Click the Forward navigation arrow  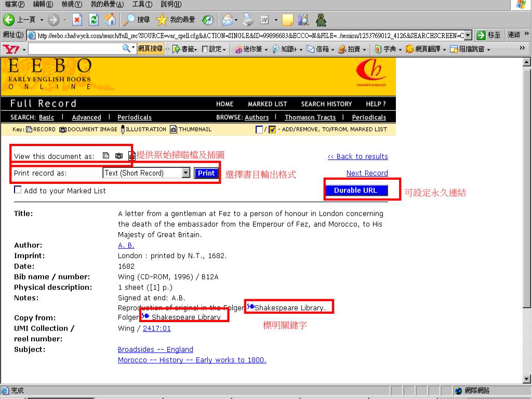(54, 20)
